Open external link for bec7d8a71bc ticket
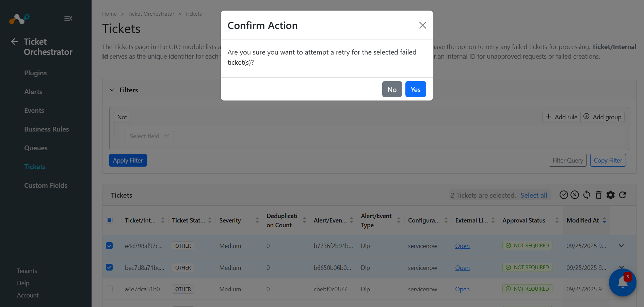The width and height of the screenshot is (644, 307). 462,268
